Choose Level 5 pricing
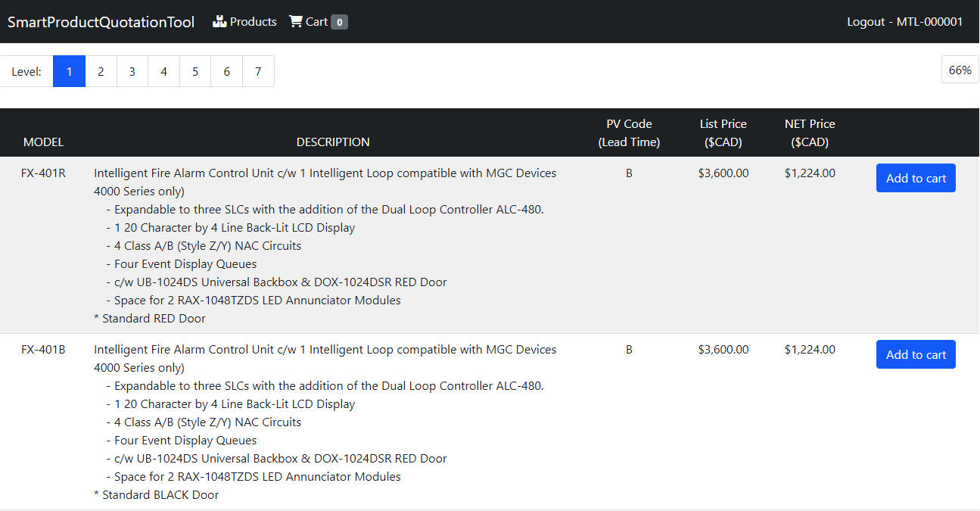980x511 pixels. pyautogui.click(x=195, y=71)
